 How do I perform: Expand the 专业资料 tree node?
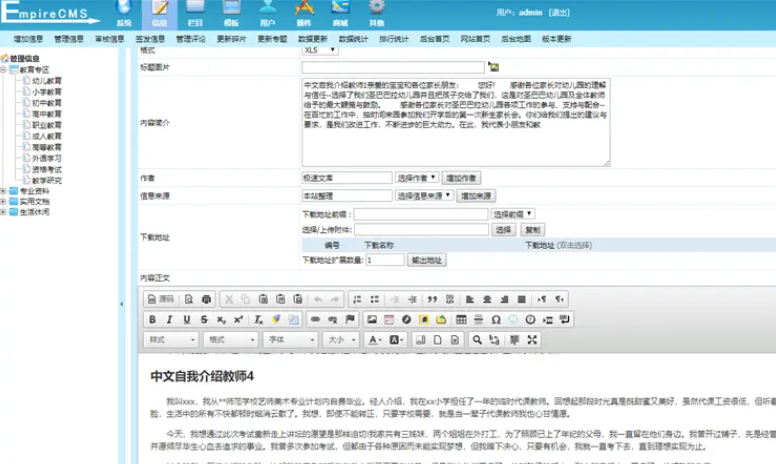(x=4, y=190)
